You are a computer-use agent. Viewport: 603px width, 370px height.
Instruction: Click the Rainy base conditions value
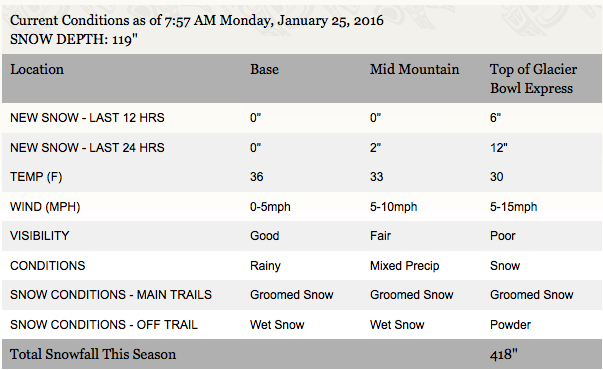click(265, 266)
